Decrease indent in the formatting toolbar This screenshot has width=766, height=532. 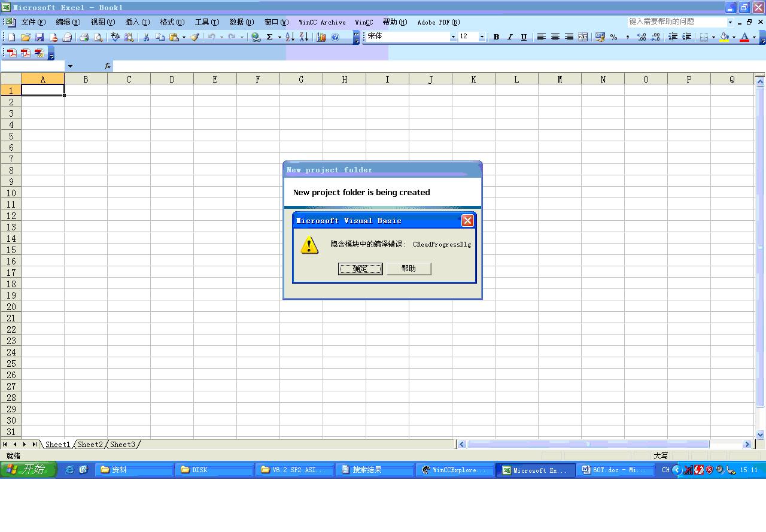click(x=673, y=37)
